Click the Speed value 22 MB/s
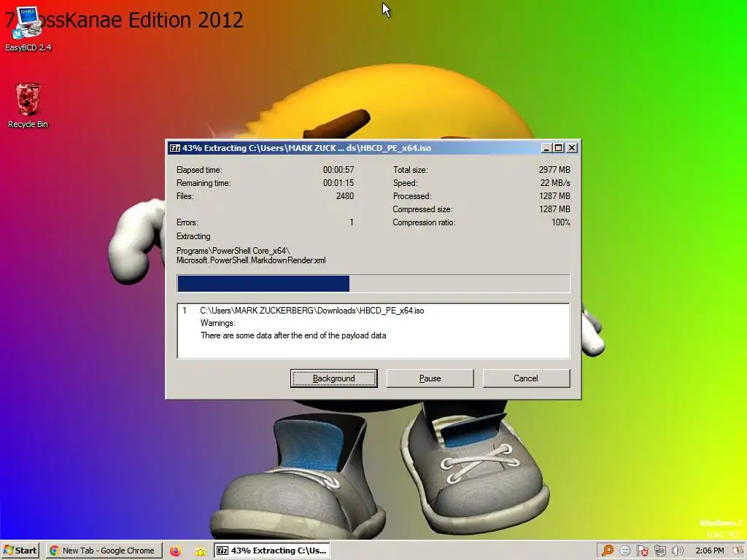 coord(555,183)
